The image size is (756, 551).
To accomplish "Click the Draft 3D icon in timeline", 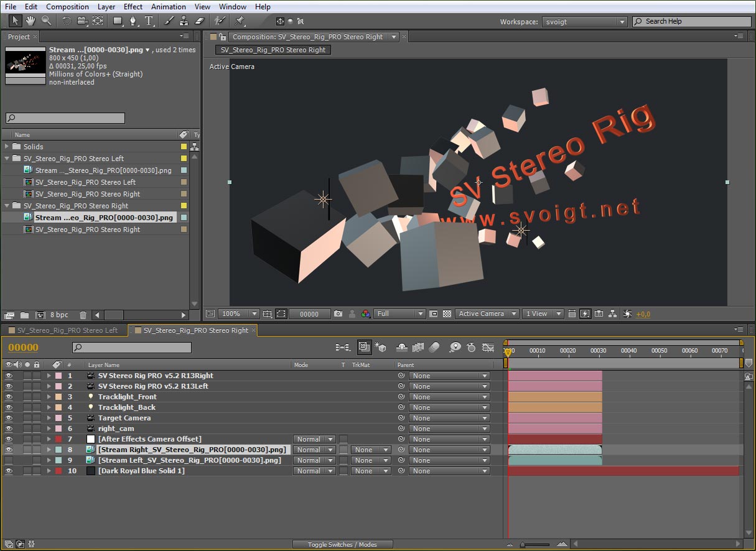I will coord(381,348).
